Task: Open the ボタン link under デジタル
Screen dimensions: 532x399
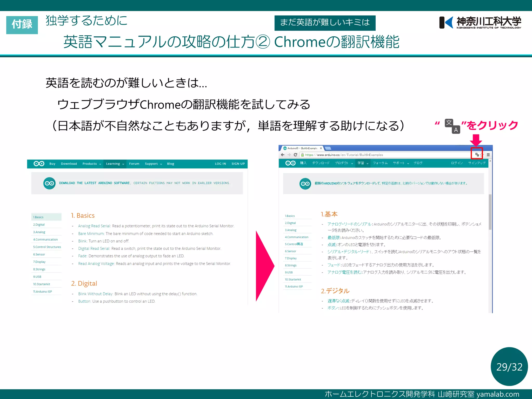Action: pyautogui.click(x=332, y=308)
